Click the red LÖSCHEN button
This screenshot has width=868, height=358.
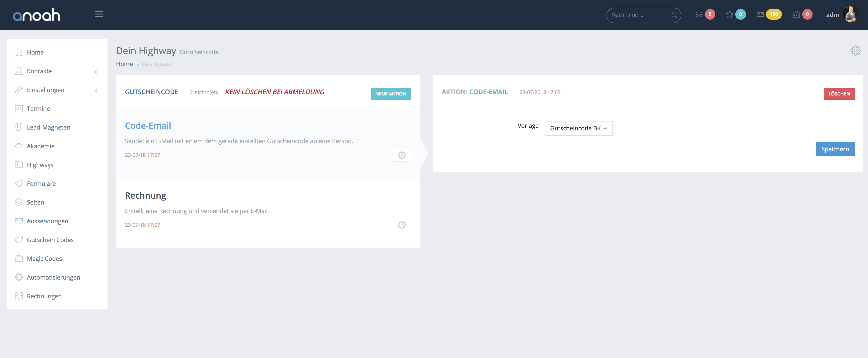[839, 94]
